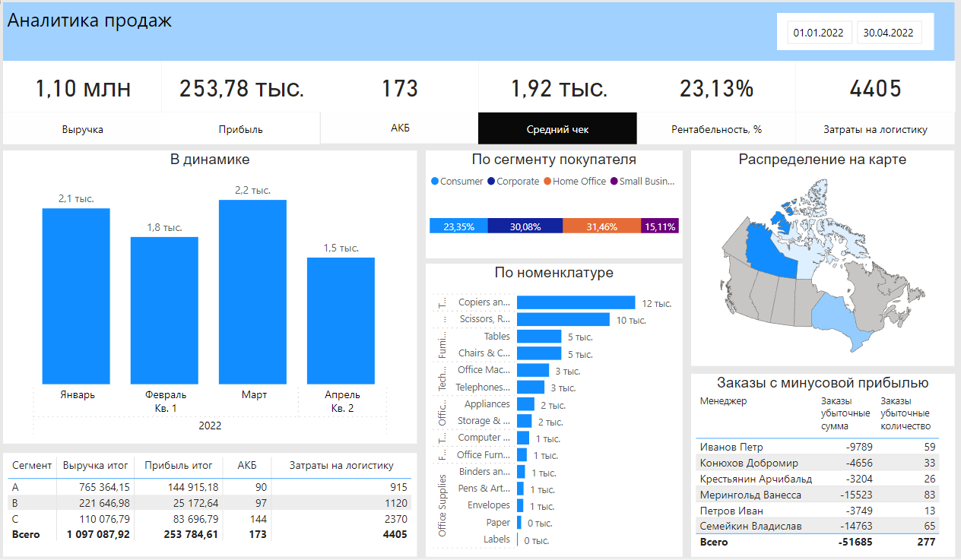Image resolution: width=961 pixels, height=560 pixels.
Task: Open the Прибыль metric tab
Action: [241, 128]
